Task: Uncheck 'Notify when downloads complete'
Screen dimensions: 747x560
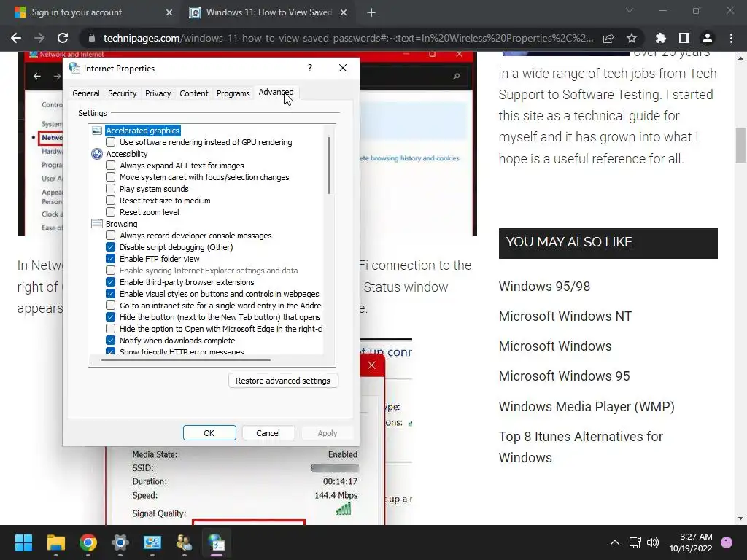Action: pyautogui.click(x=111, y=341)
